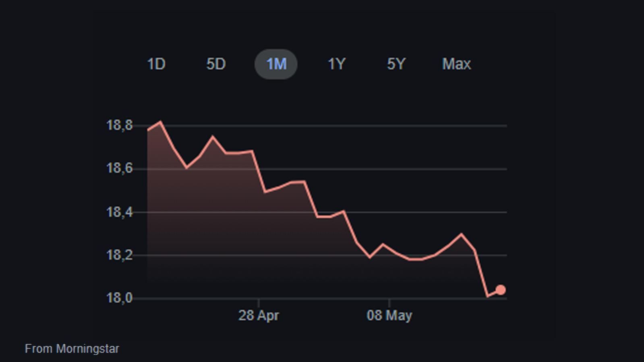644x362 pixels.
Task: Click the latest price point dot
Action: (501, 289)
